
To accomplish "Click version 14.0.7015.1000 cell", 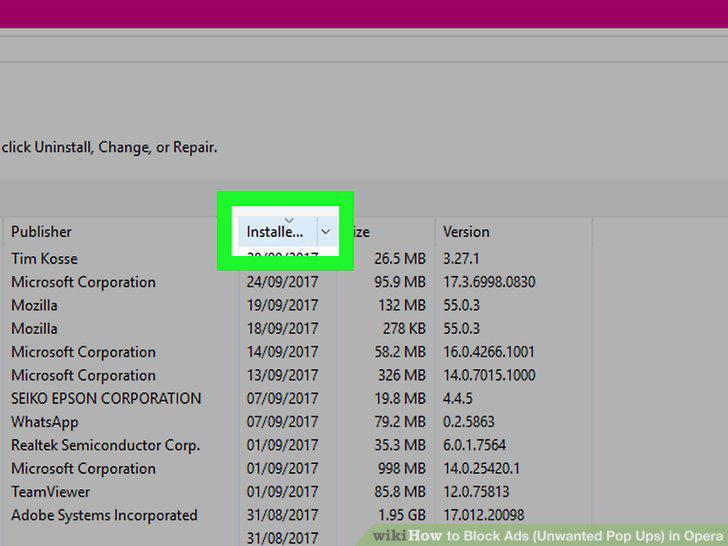I will (489, 375).
